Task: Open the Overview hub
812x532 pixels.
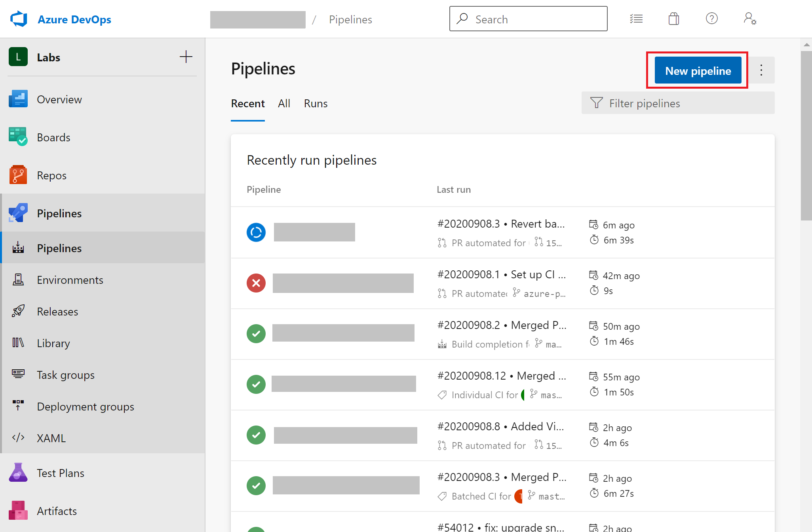Action: pos(103,99)
